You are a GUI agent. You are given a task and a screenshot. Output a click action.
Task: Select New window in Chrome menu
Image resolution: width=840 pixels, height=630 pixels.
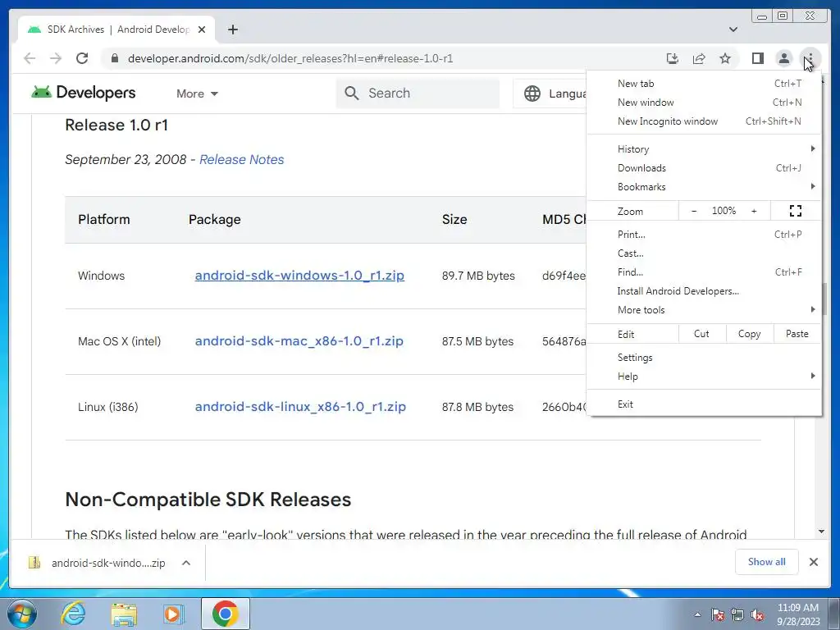pyautogui.click(x=704, y=103)
